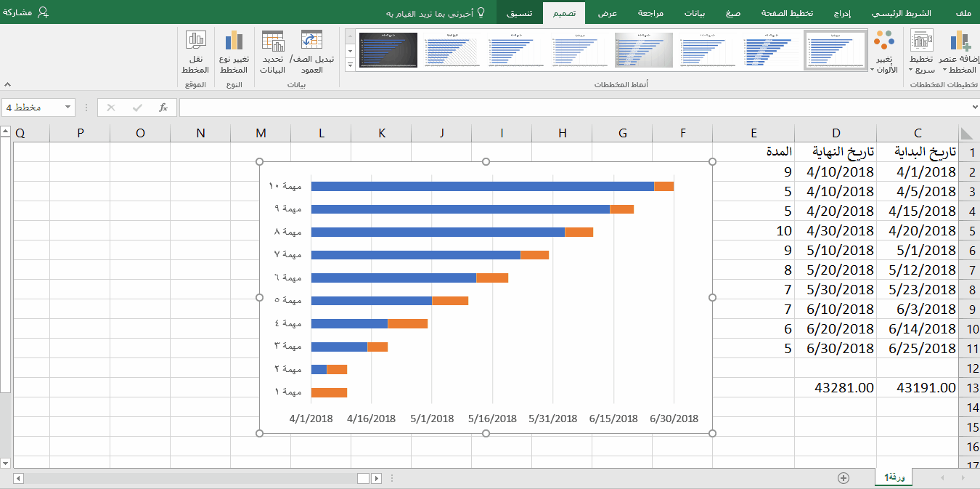Add a new sheet with the plus button

pyautogui.click(x=844, y=477)
